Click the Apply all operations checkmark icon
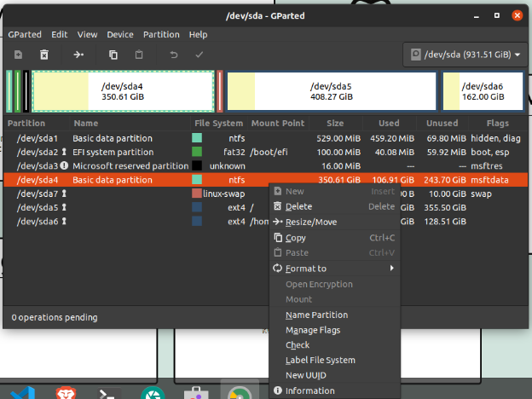The image size is (532, 399). point(199,55)
